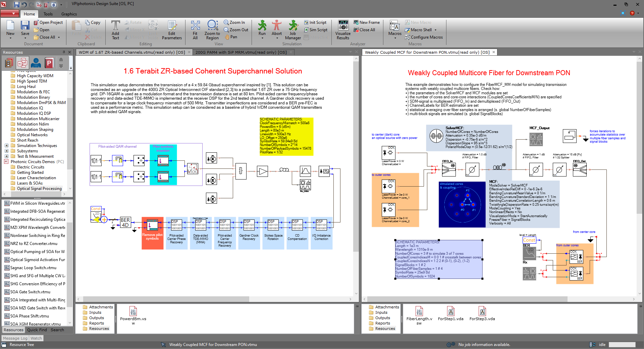Viewport: 644px width, 349px height.
Task: Switch to the Tools ribbon tab
Action: click(x=48, y=14)
